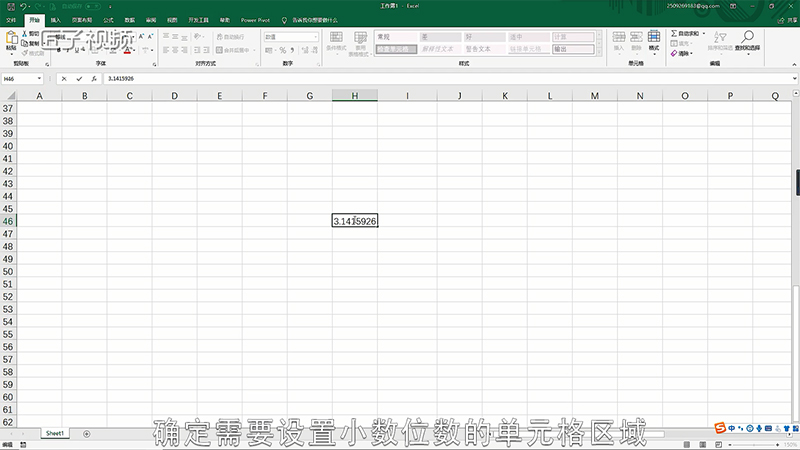Click the increase indent icon
This screenshot has width=800, height=450.
[x=206, y=50]
